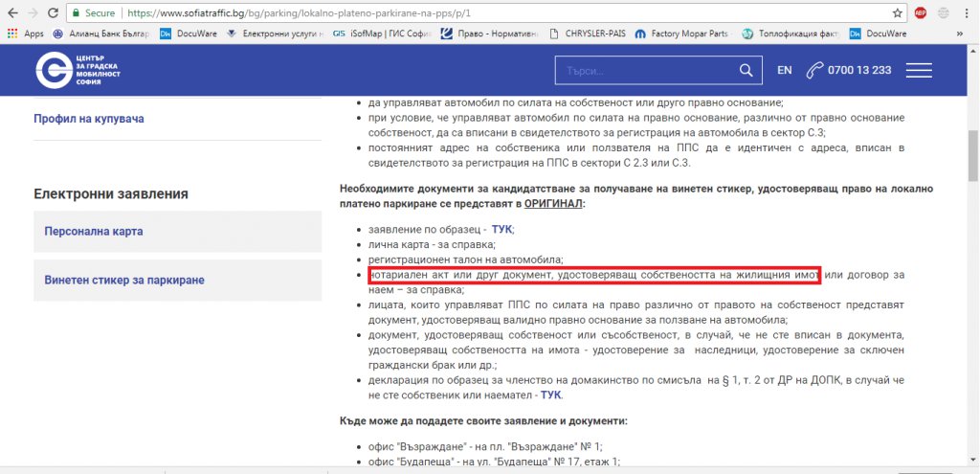Open Електронни услуги bookmark
Screen dimensions: 980x474
tap(275, 34)
